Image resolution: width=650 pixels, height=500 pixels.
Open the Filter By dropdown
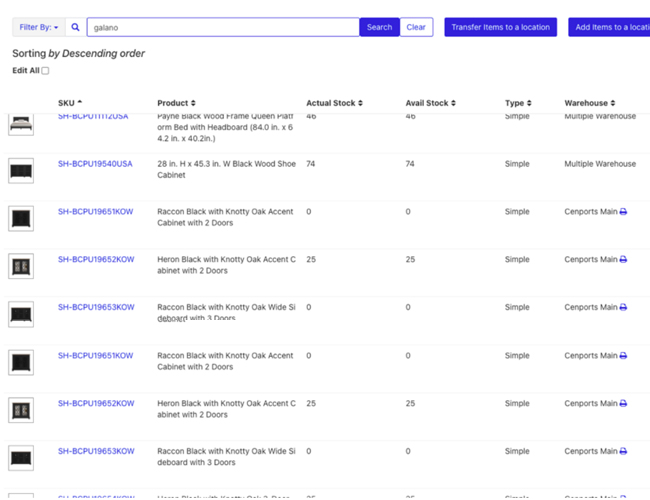39,27
